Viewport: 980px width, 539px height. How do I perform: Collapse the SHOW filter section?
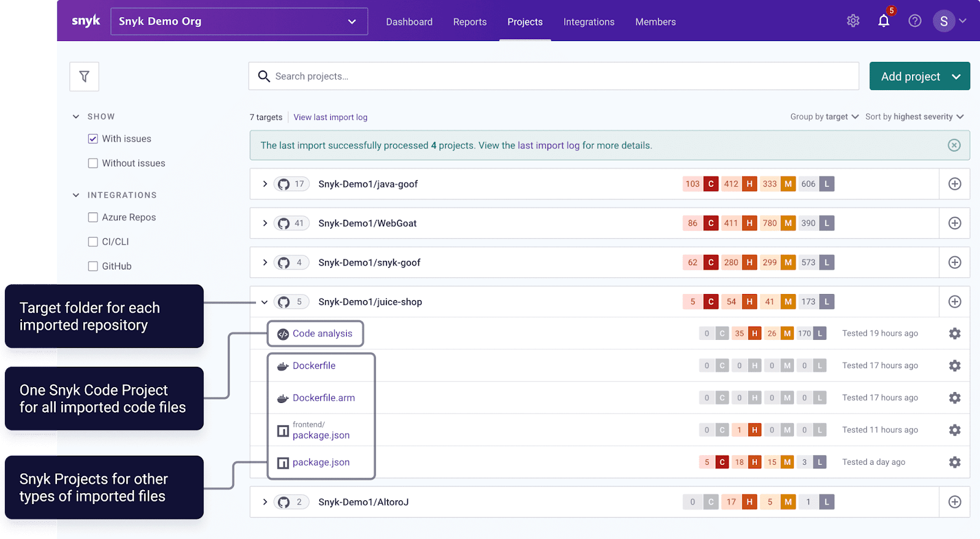(76, 116)
